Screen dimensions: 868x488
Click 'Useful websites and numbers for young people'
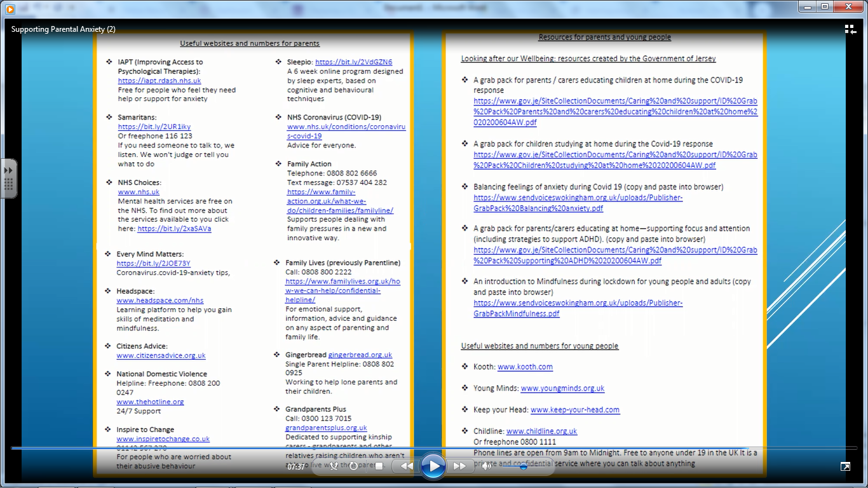click(x=539, y=346)
